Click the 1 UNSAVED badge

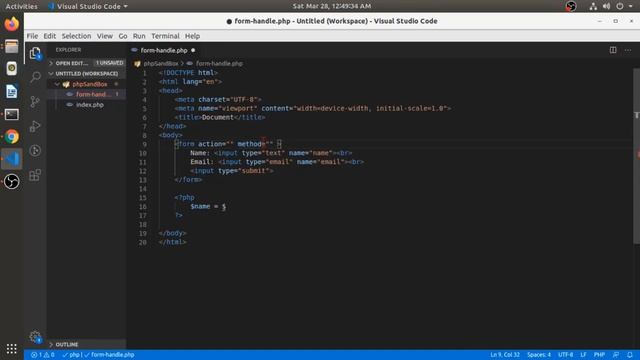(x=109, y=63)
